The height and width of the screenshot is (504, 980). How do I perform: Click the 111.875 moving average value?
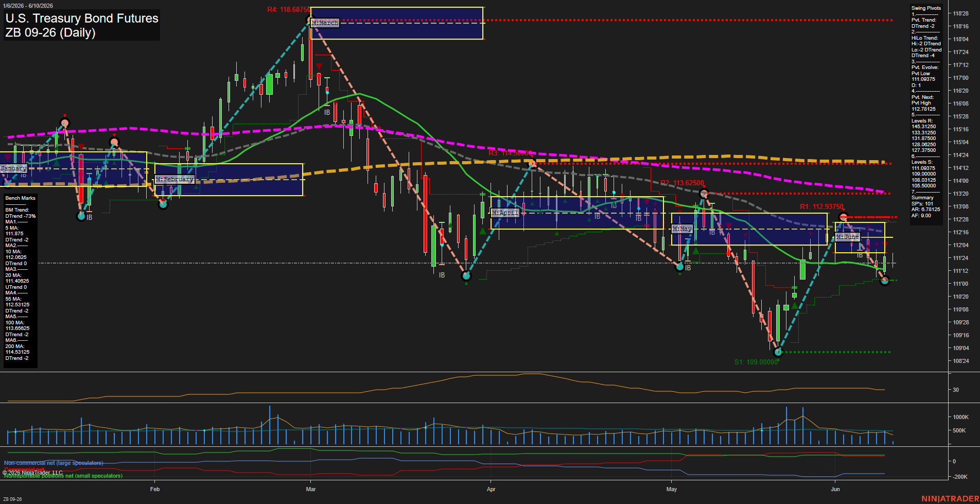[14, 234]
